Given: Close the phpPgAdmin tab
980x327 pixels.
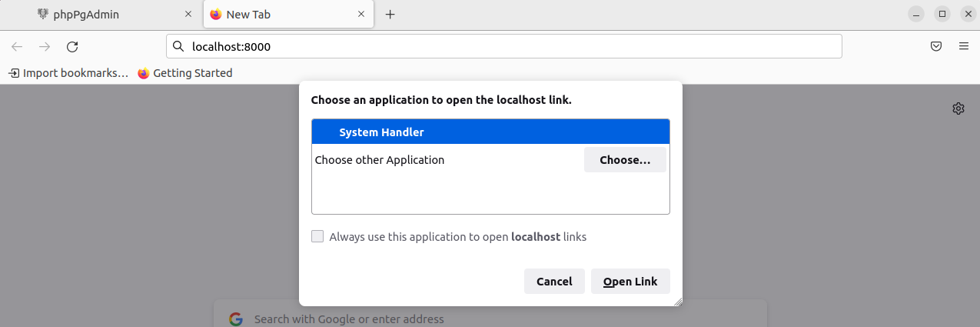Looking at the screenshot, I should point(188,15).
